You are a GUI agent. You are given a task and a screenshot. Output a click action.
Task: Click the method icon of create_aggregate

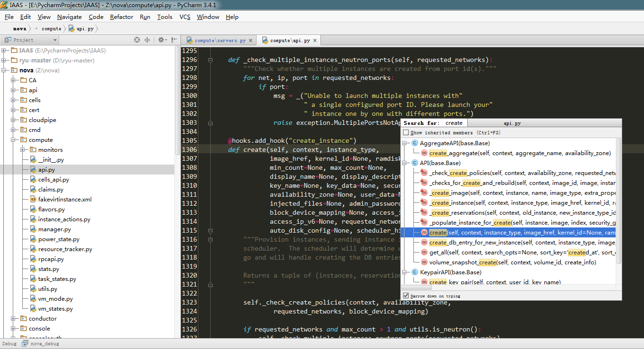coord(424,153)
